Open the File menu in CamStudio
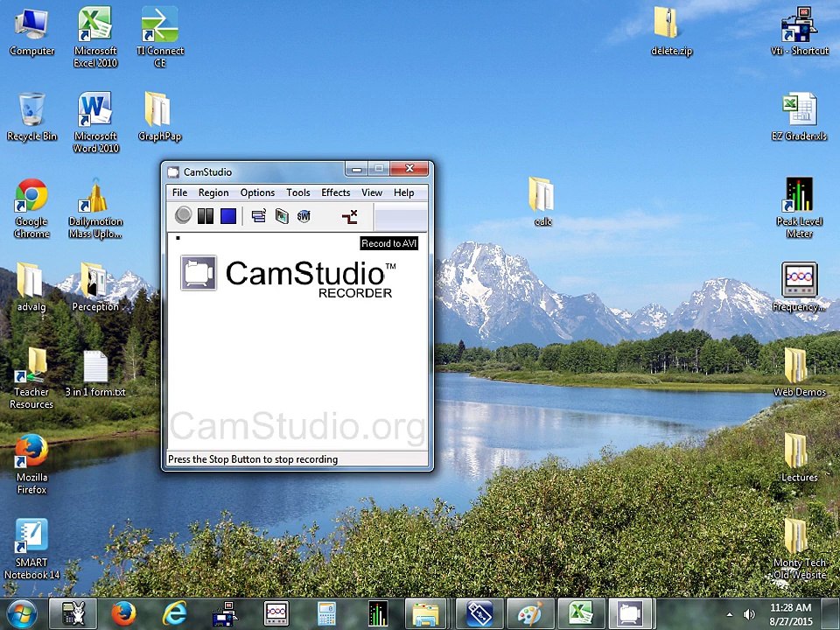The height and width of the screenshot is (630, 840). (179, 192)
